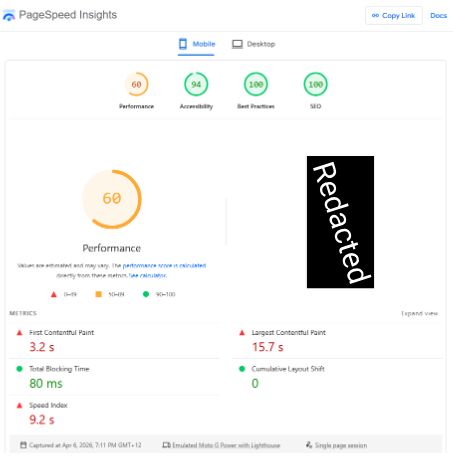Click the Single page session icon
The image size is (453, 461).
pos(309,445)
